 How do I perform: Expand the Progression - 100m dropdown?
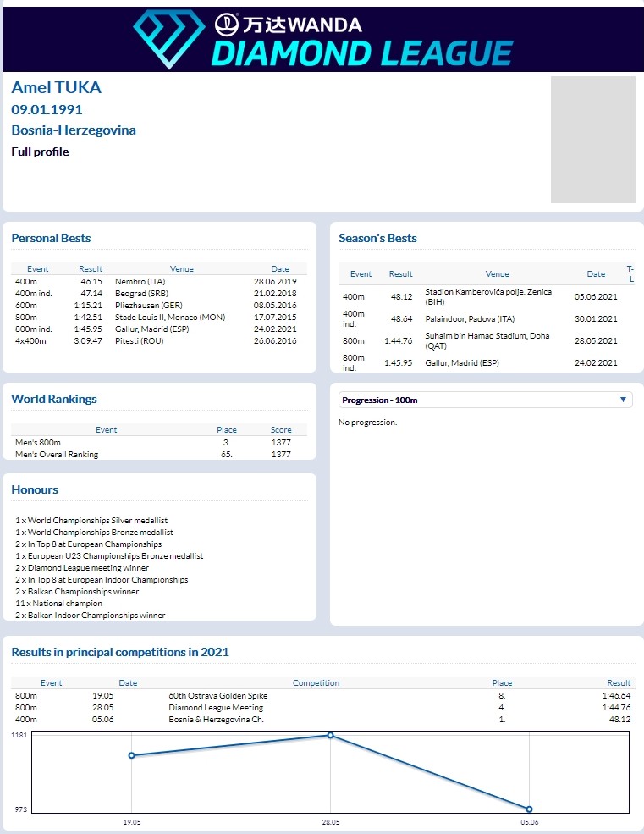485,400
